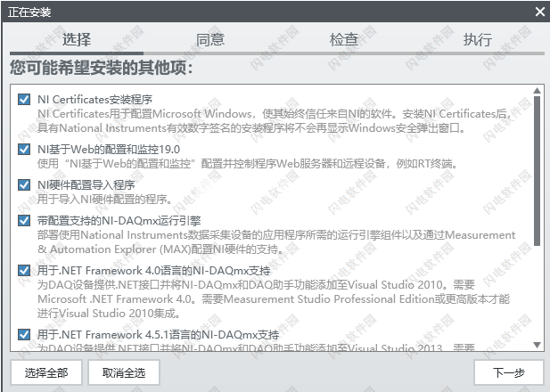Select the 执行 step tab

click(x=478, y=39)
